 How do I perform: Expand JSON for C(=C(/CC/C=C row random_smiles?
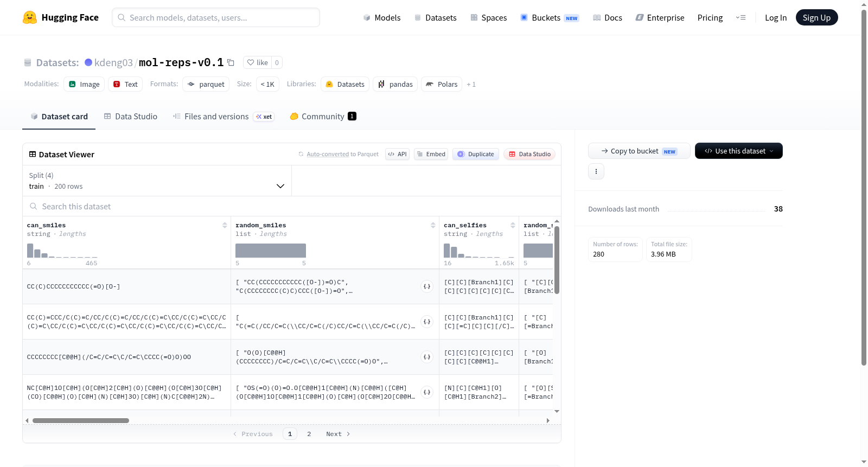point(427,322)
